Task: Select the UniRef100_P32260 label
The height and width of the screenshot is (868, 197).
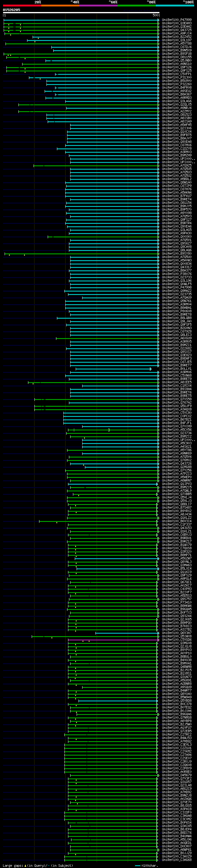Action: click(x=176, y=84)
